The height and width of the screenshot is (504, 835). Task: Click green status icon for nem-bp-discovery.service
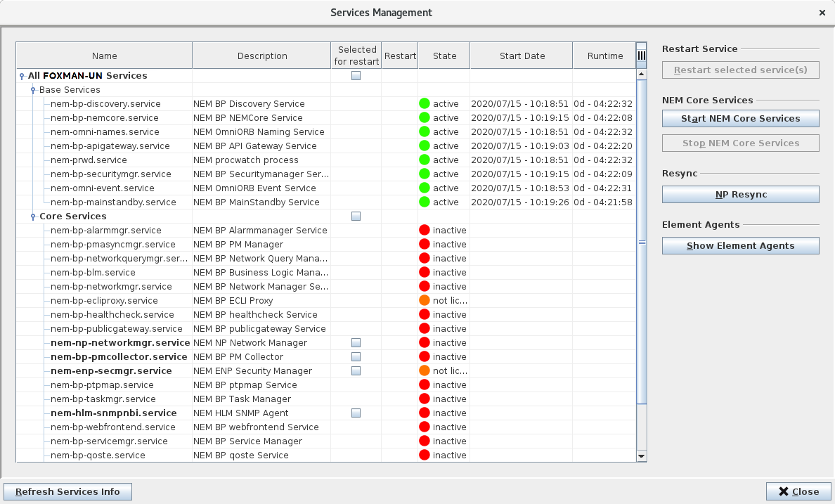[x=424, y=104]
